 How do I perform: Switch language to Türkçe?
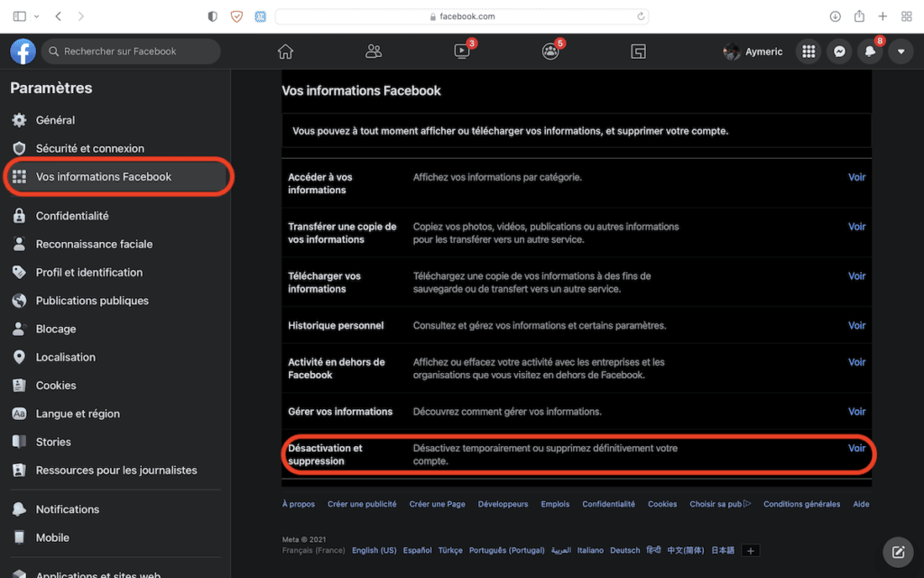tap(450, 550)
